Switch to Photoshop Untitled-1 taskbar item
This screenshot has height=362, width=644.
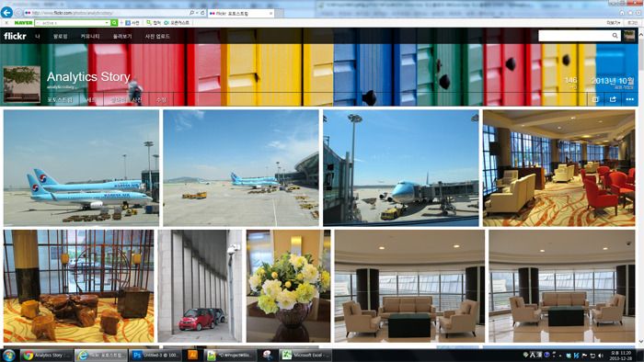point(155,355)
